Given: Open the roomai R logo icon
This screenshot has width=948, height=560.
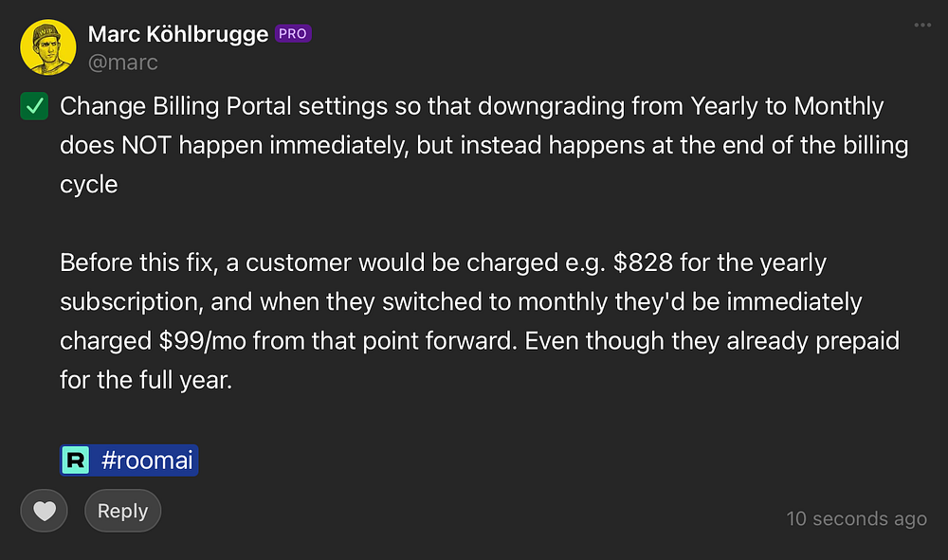Looking at the screenshot, I should (76, 461).
